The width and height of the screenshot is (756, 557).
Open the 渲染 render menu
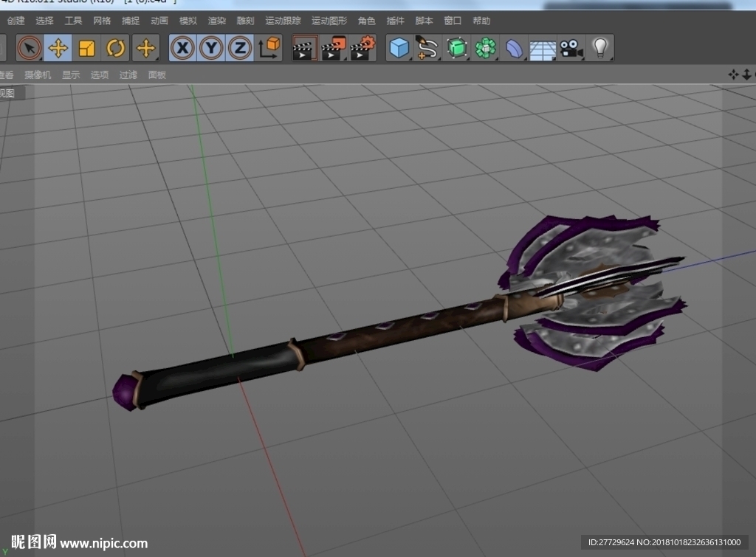pos(217,21)
